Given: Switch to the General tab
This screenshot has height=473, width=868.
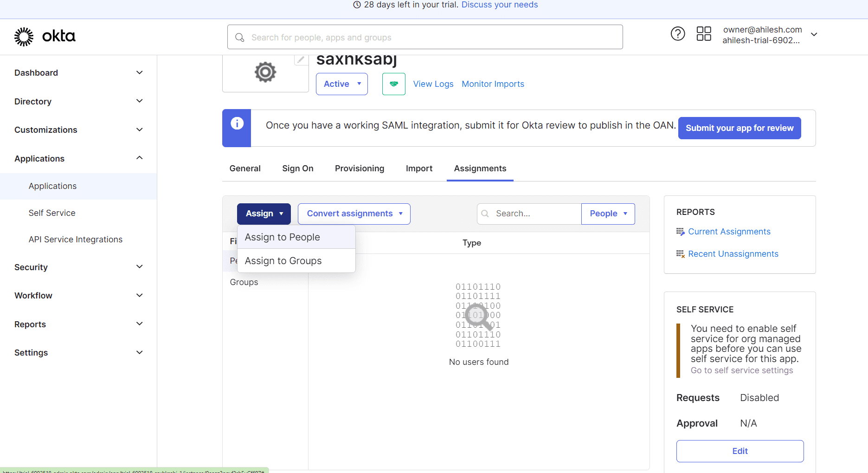Looking at the screenshot, I should pyautogui.click(x=245, y=168).
